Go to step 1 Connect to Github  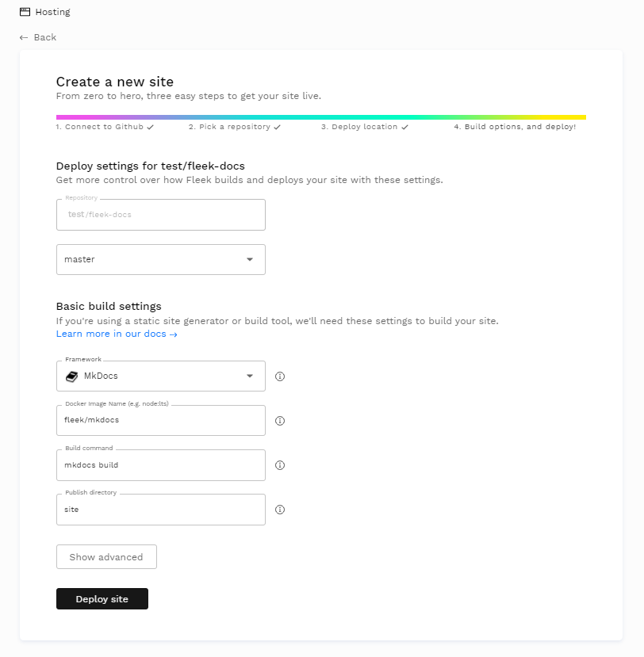(x=104, y=127)
